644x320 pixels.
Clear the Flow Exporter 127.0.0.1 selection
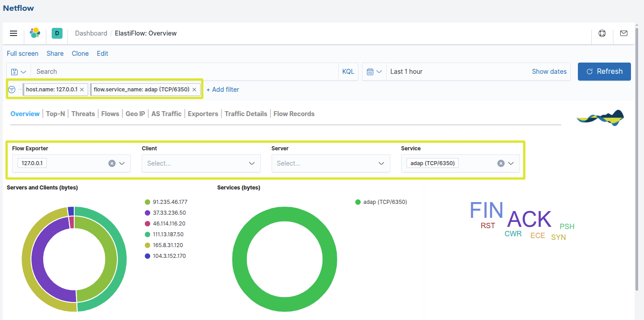click(112, 163)
